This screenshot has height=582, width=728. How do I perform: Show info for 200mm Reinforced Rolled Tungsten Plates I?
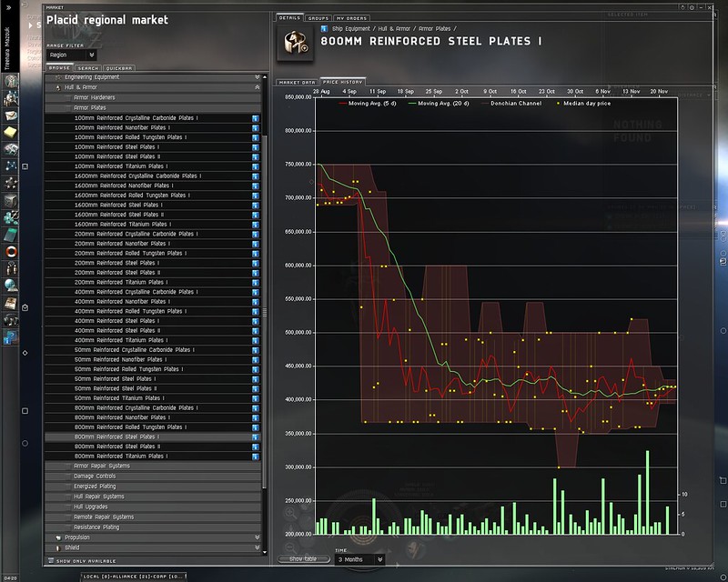pos(256,254)
